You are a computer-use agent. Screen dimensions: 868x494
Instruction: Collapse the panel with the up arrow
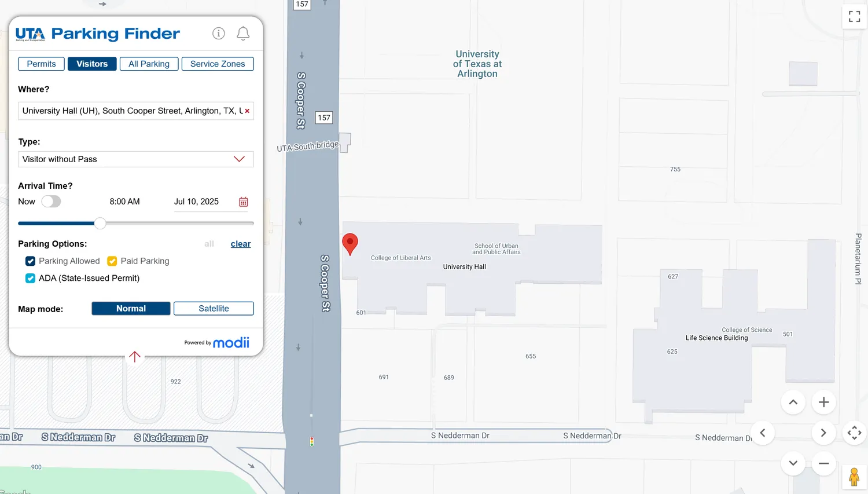pyautogui.click(x=135, y=357)
